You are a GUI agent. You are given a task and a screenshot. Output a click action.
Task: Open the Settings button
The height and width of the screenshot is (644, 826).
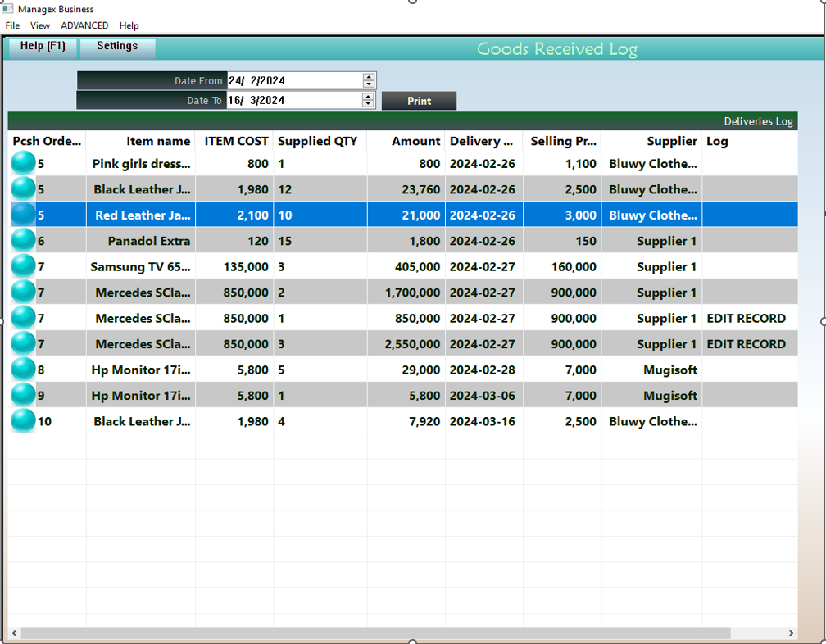(117, 47)
